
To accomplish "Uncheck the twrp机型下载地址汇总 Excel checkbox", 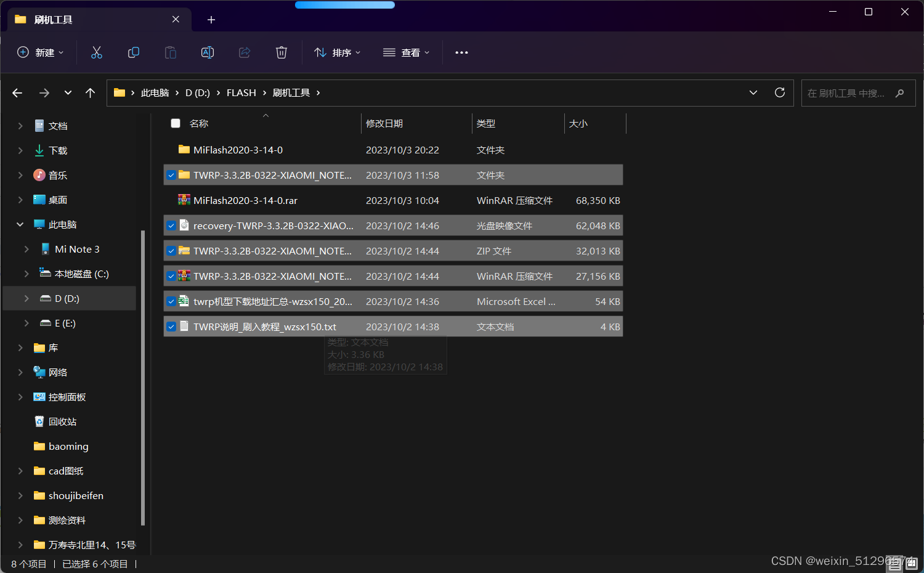I will coord(171,301).
